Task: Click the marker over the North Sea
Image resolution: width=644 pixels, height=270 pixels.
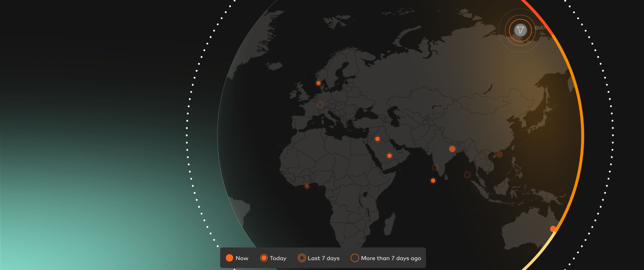Action: pyautogui.click(x=318, y=83)
